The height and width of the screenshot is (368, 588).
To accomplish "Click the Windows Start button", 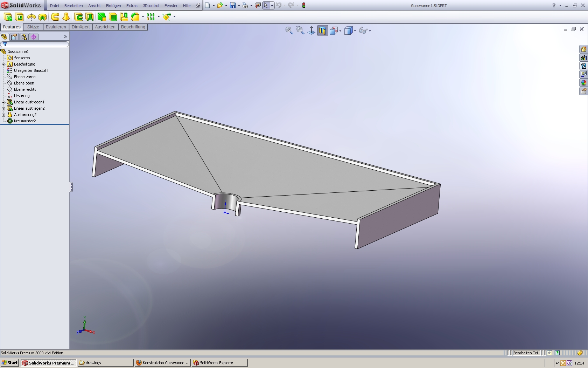I will [9, 363].
